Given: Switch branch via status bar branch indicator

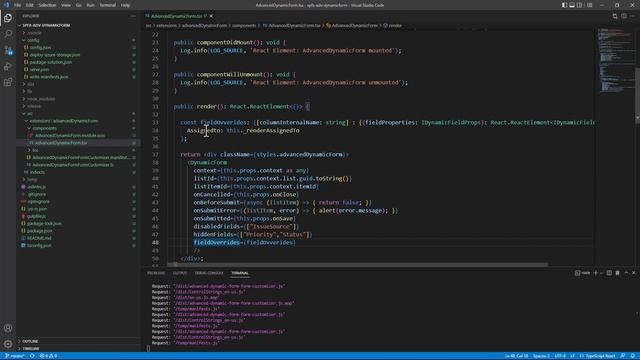Looking at the screenshot, I should coord(15,356).
